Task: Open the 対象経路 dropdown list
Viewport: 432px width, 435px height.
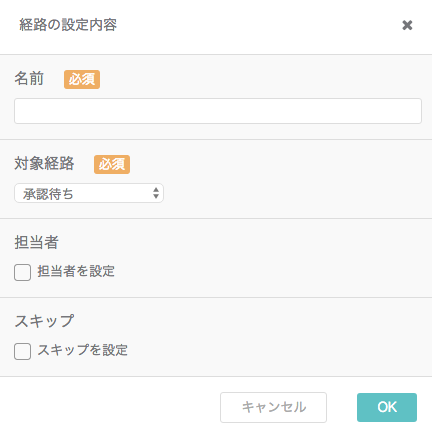Action: (x=89, y=193)
